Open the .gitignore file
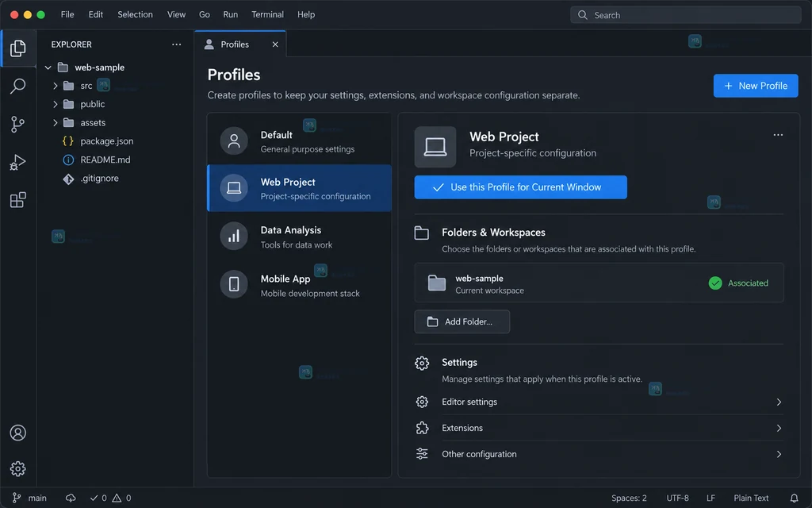The image size is (812, 508). point(99,179)
